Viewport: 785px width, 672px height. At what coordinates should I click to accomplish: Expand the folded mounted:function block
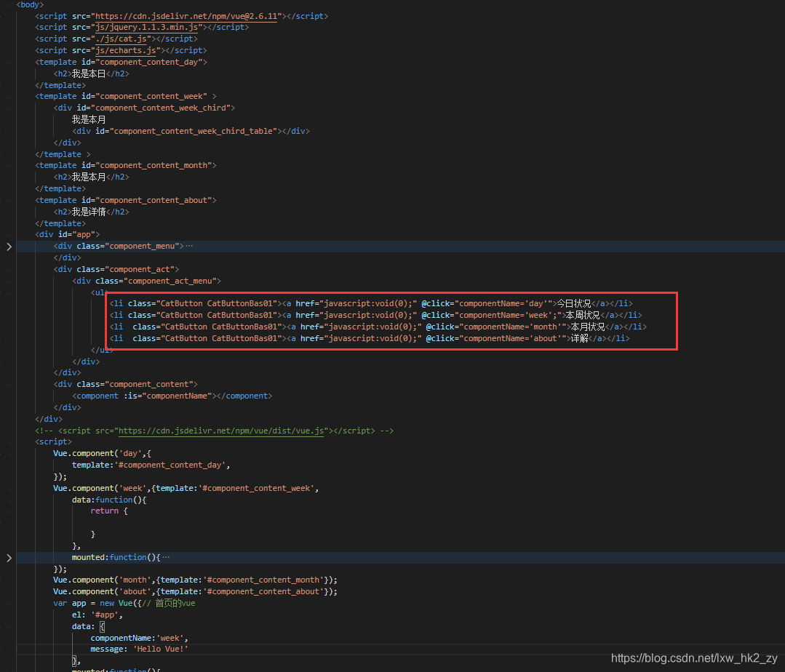[x=9, y=558]
